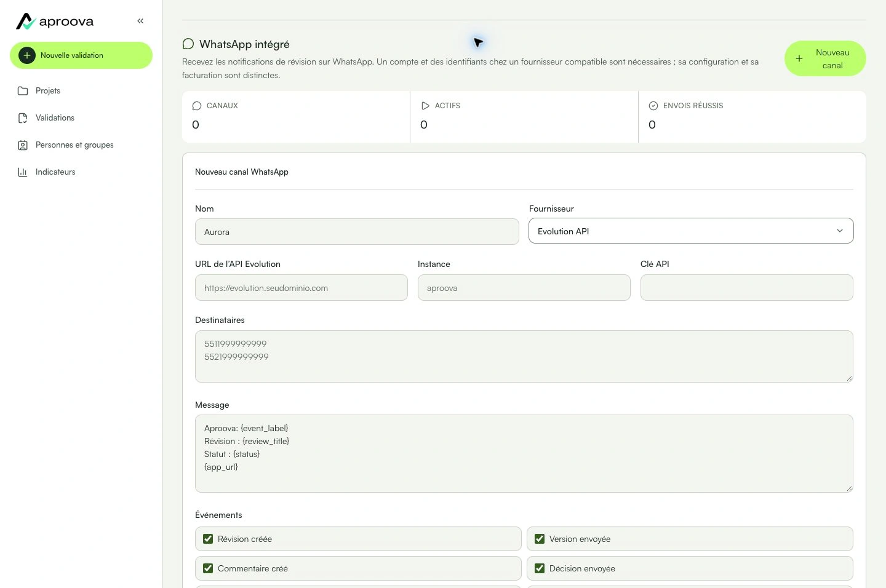Click the Projets folder icon
886x588 pixels.
[x=23, y=91]
